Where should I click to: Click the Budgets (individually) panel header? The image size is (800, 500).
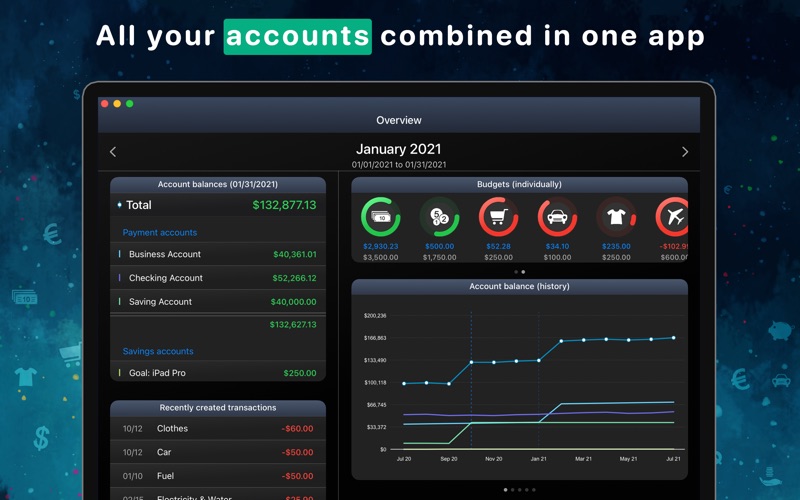coord(519,184)
